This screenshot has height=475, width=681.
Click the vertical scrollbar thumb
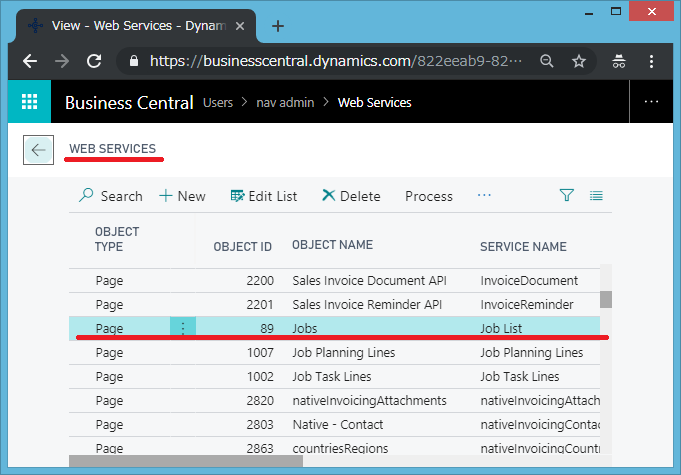(x=605, y=299)
